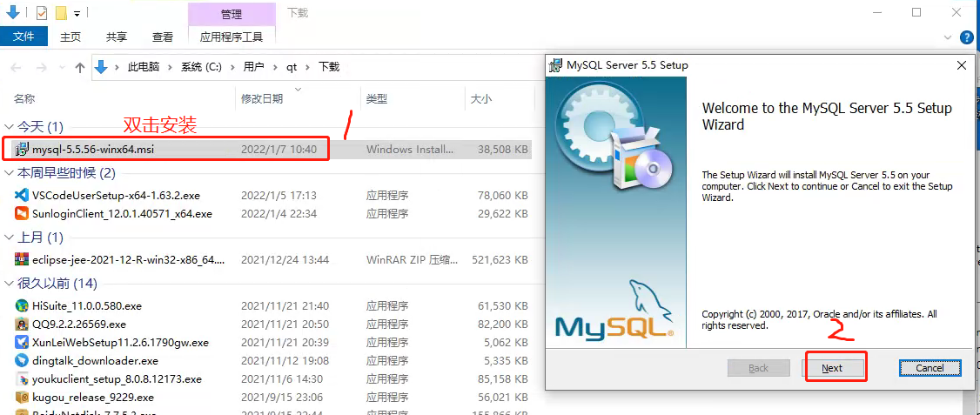This screenshot has height=415, width=980.
Task: Click the properties checkmark quick-access icon
Action: (42, 12)
